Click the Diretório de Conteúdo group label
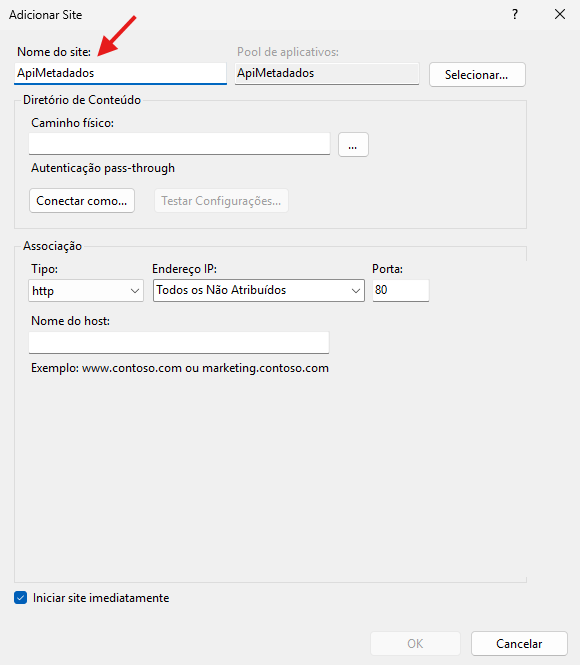 pos(82,100)
